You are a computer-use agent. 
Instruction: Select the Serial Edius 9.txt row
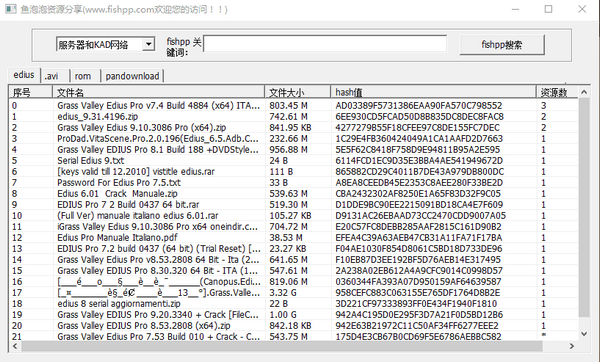(x=293, y=160)
